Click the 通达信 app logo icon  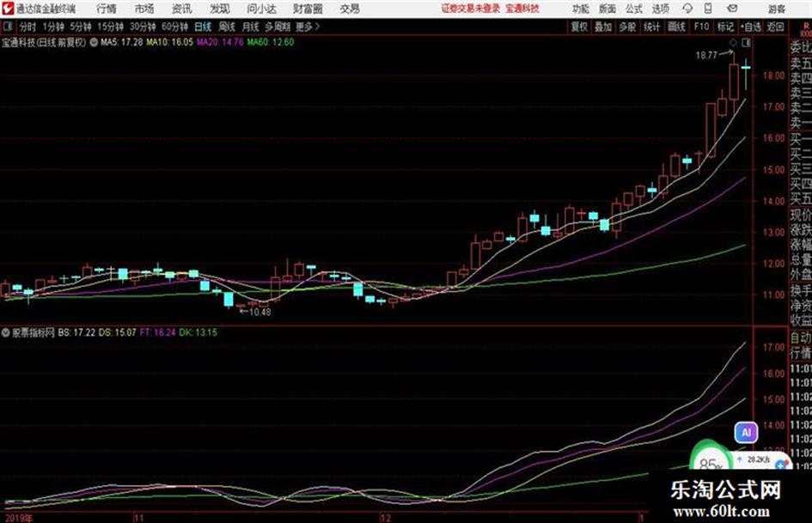tap(7, 9)
